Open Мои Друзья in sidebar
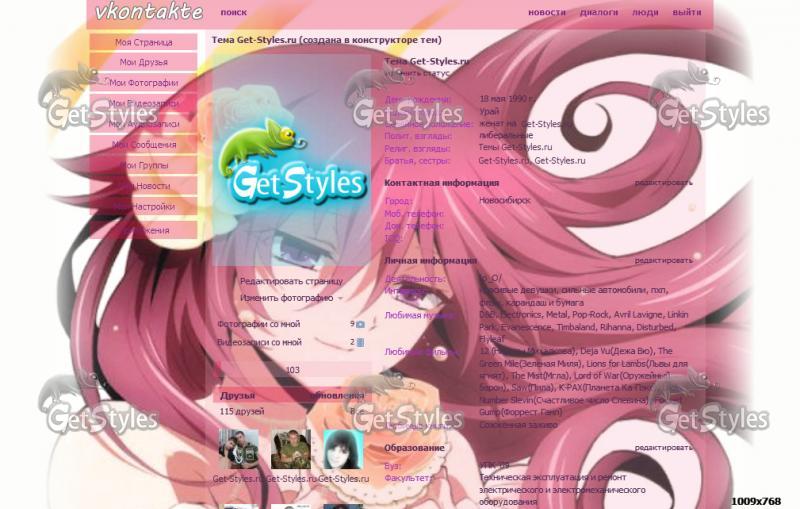Viewport: 800px width, 509px height. coord(144,63)
